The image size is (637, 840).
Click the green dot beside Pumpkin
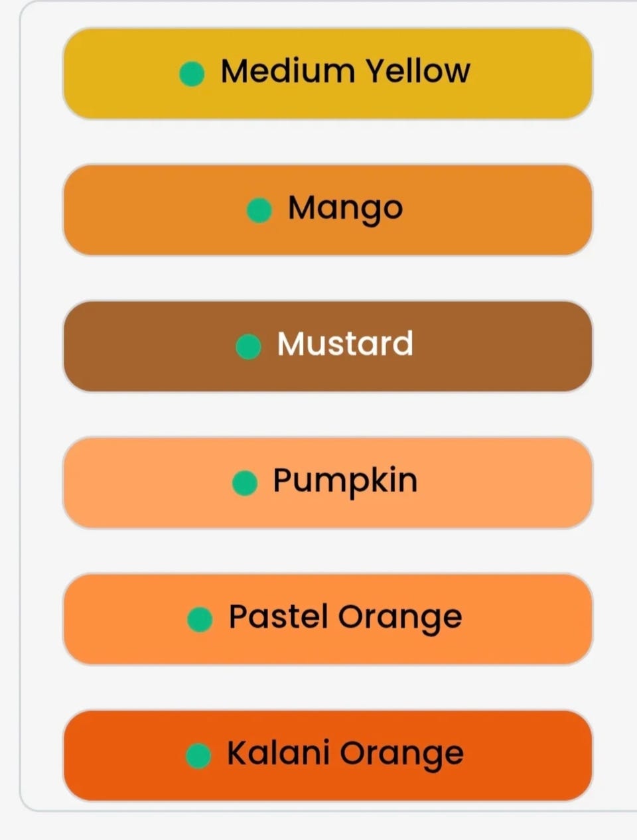click(x=244, y=483)
